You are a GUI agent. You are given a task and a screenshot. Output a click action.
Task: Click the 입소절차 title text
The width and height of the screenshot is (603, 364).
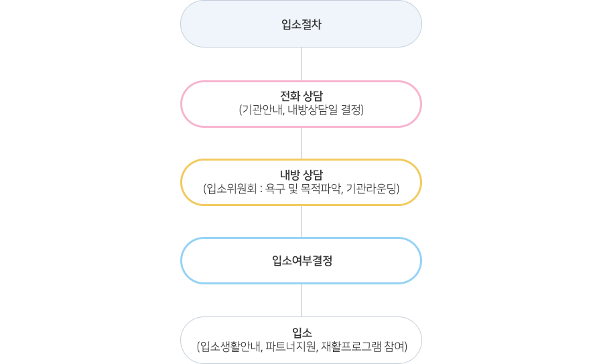(x=301, y=25)
